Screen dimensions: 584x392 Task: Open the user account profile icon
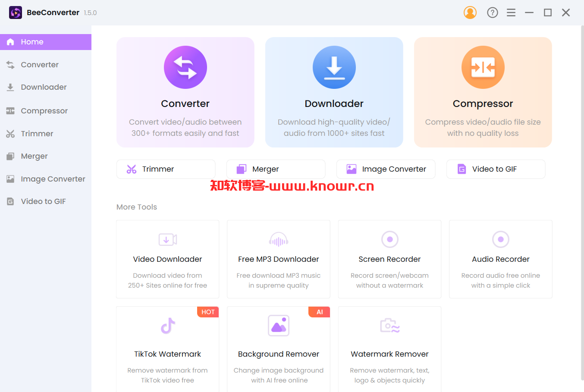[470, 13]
